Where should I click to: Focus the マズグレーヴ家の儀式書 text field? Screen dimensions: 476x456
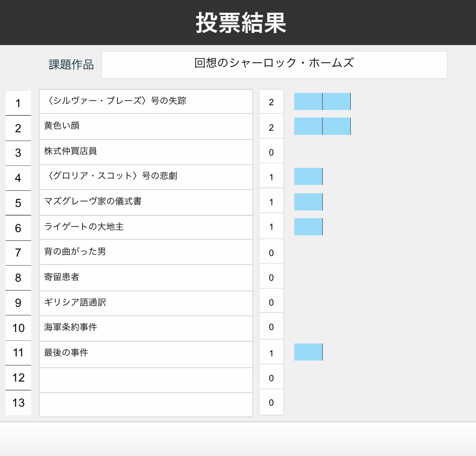pos(145,202)
